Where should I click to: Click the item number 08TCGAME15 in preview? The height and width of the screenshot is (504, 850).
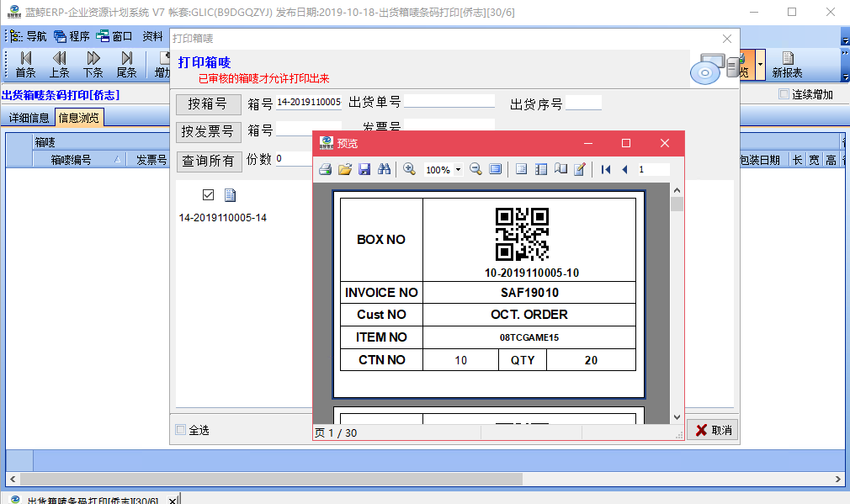(x=529, y=337)
